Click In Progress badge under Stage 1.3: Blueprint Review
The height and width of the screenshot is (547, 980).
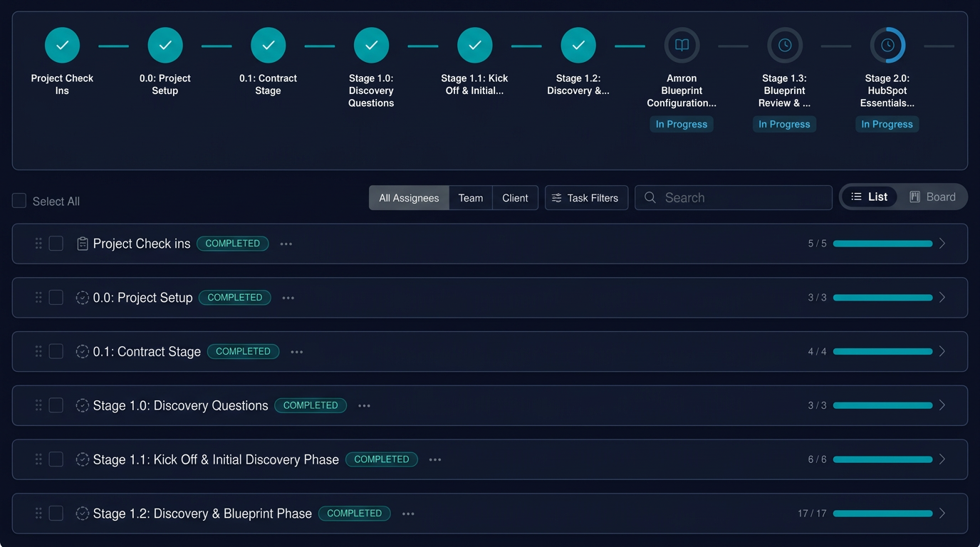(x=784, y=124)
